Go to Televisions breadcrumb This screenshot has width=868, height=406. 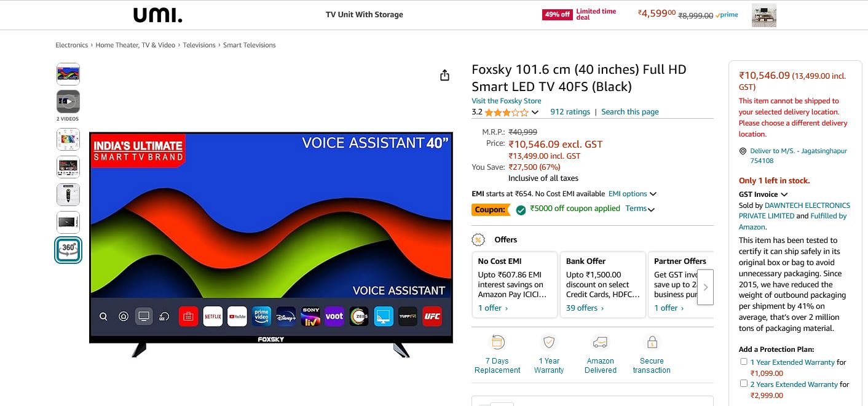199,45
